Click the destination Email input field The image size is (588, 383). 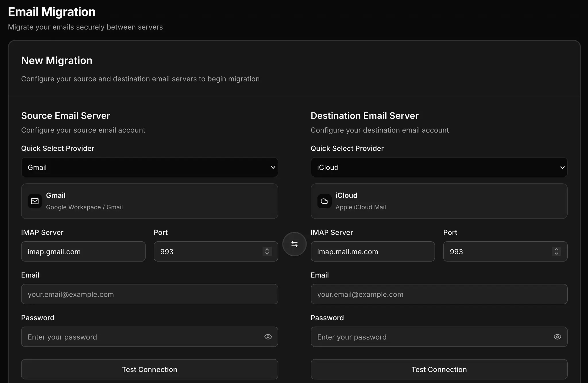click(439, 294)
